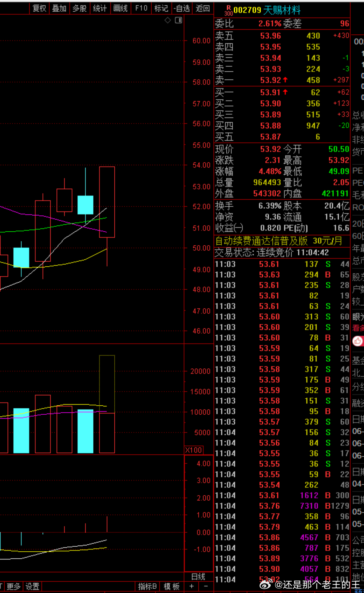The height and width of the screenshot is (593, 364).
Task: Click the 20000 volume axis label
Action: pyautogui.click(x=200, y=371)
